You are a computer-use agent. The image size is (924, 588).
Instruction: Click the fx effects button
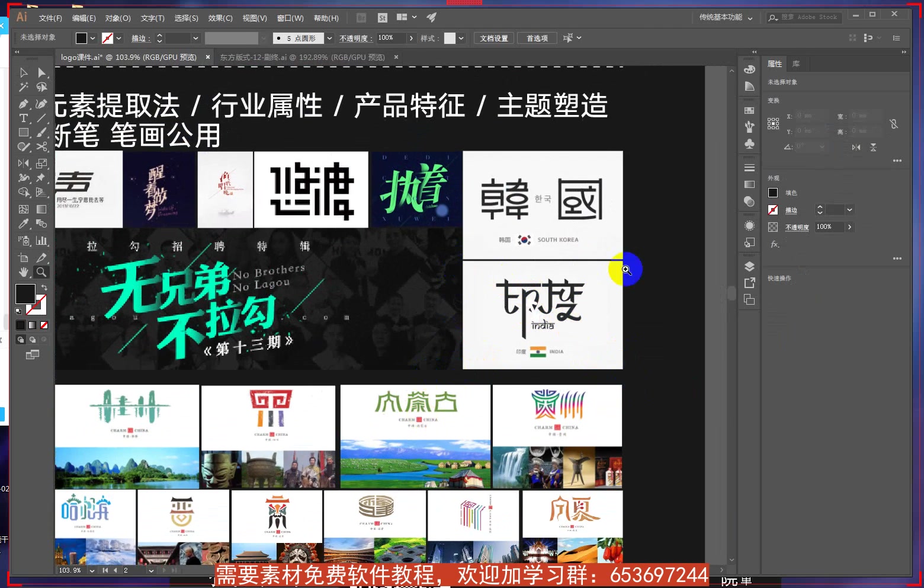coord(774,244)
